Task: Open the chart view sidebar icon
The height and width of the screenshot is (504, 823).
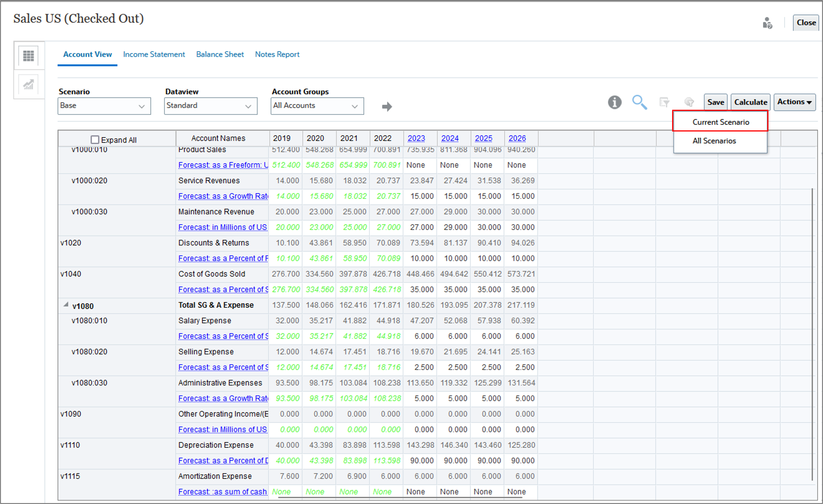Action: coord(28,84)
